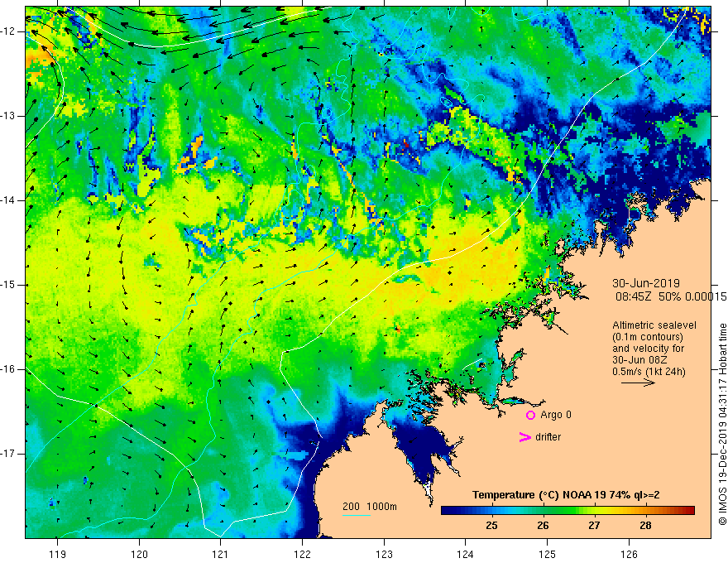Click the magenta Argo circle legend marker
728x563 pixels.
(530, 416)
